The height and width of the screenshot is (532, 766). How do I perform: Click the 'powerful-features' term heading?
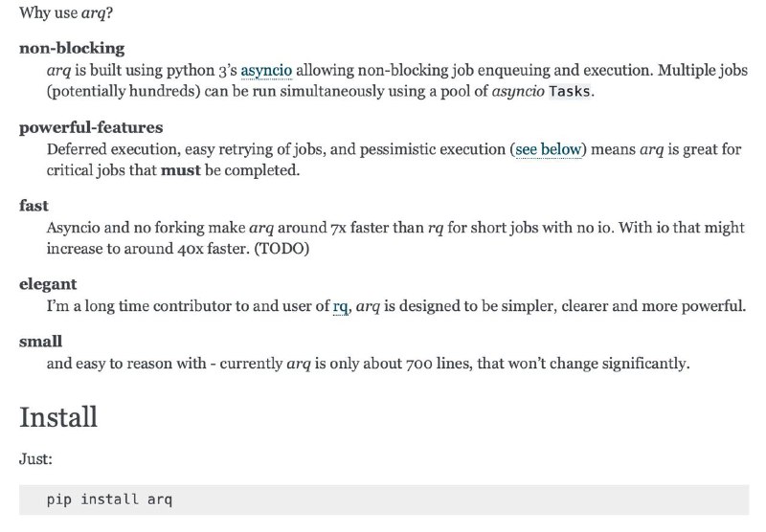coord(91,127)
